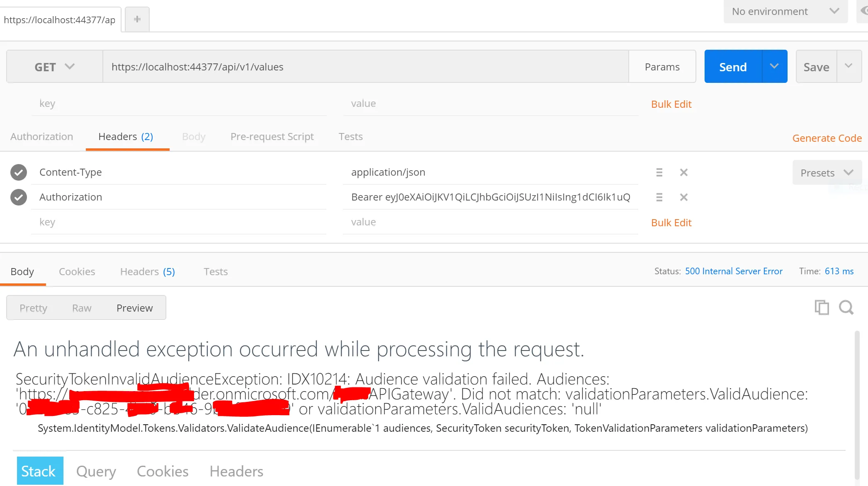Open the Presets dropdown
This screenshot has width=868, height=486.
click(x=827, y=173)
